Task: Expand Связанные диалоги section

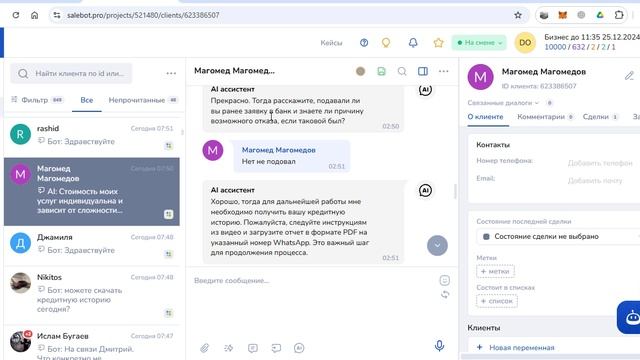Action: pyautogui.click(x=503, y=103)
